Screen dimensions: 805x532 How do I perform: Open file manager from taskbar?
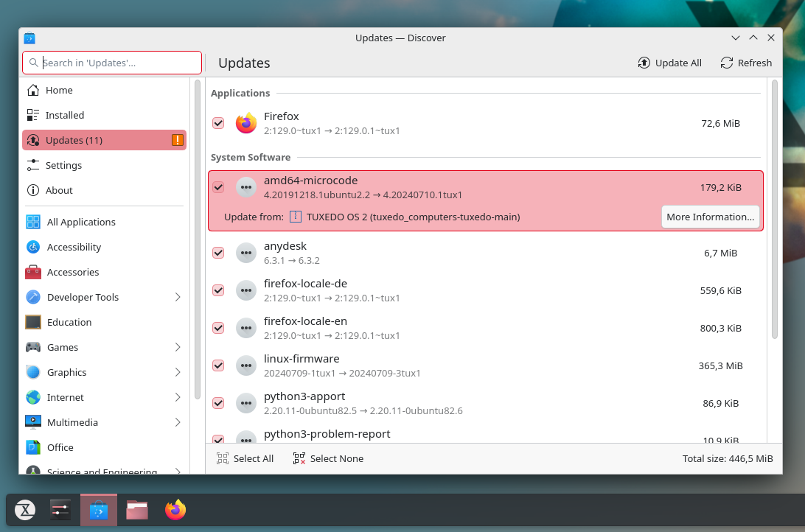[137, 510]
